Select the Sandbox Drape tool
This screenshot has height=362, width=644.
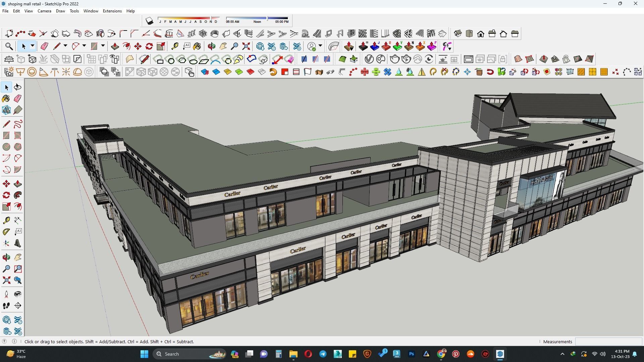coord(567,59)
